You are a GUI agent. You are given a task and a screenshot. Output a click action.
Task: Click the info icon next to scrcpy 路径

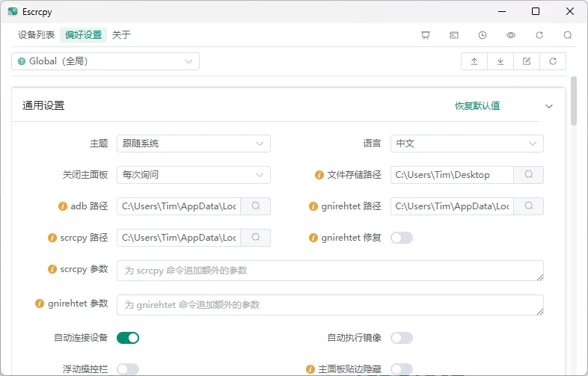pyautogui.click(x=52, y=238)
